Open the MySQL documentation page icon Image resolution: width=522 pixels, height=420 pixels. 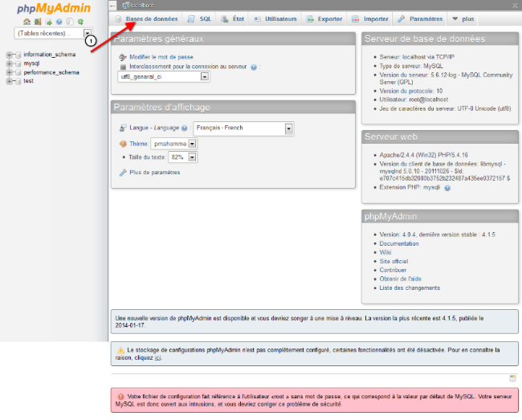tap(70, 22)
